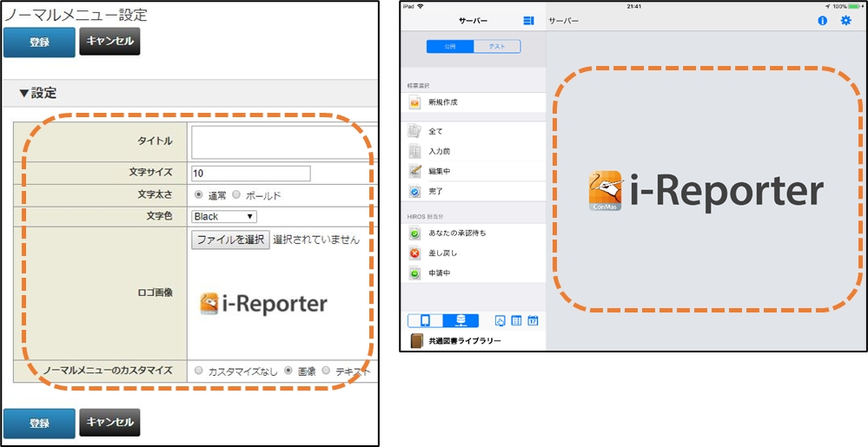Image resolution: width=868 pixels, height=447 pixels.
Task: Select 申請中 row text
Action: pyautogui.click(x=440, y=273)
